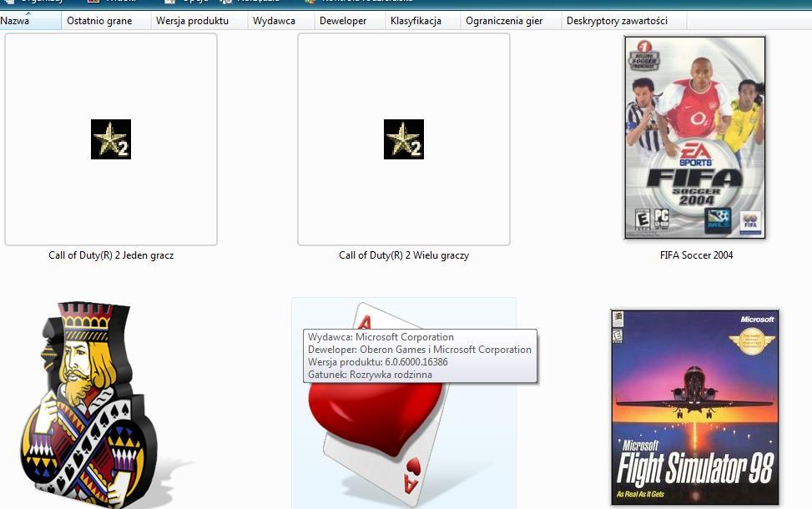Sort games by the Nazwa column
This screenshot has height=509, width=812.
pos(31,21)
